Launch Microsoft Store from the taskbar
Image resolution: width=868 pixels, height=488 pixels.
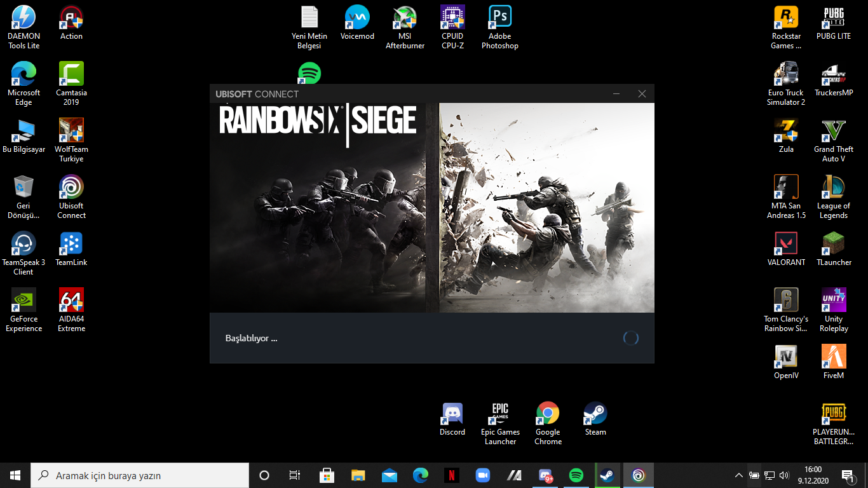click(327, 475)
